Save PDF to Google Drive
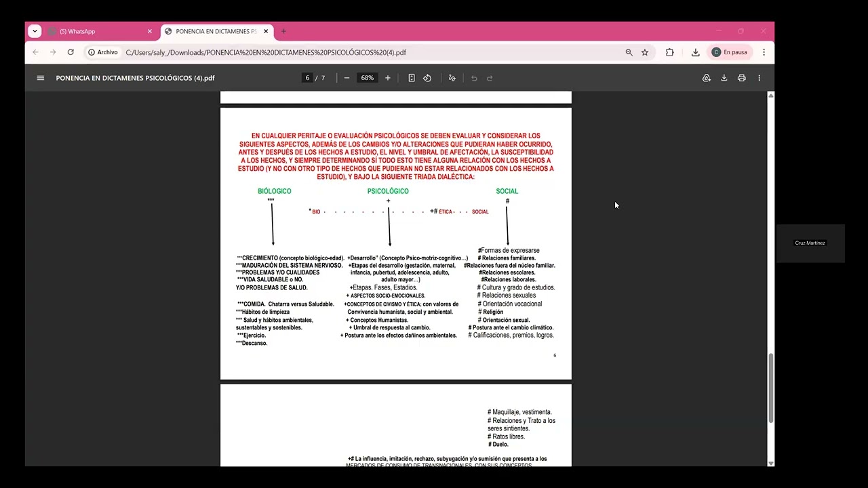 coord(707,78)
